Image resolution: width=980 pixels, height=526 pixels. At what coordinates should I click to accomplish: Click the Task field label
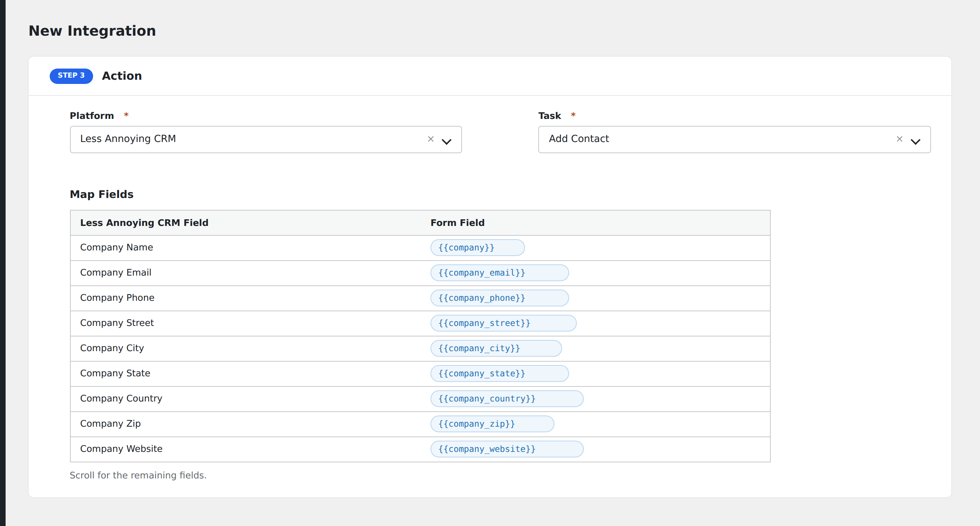(x=549, y=115)
